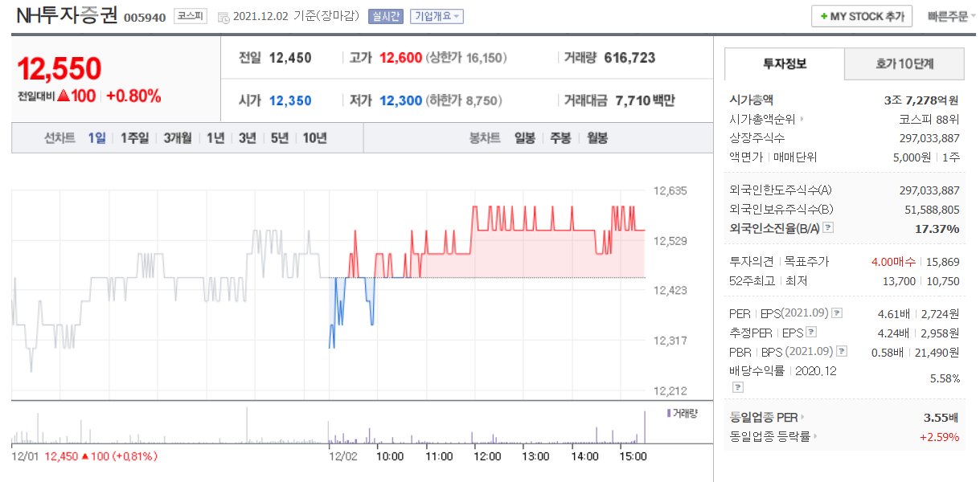Click the green plus icon in MY STOCK 추가
The width and height of the screenshot is (980, 482).
(824, 16)
